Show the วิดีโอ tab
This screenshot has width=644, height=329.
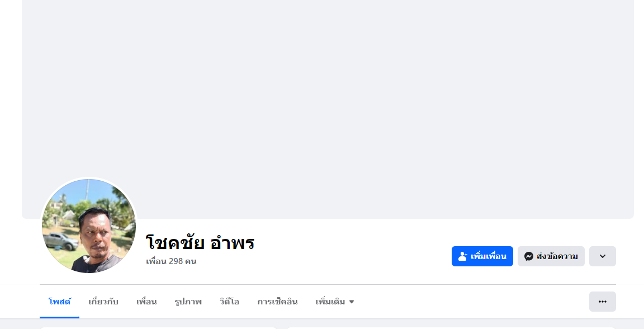pos(229,302)
